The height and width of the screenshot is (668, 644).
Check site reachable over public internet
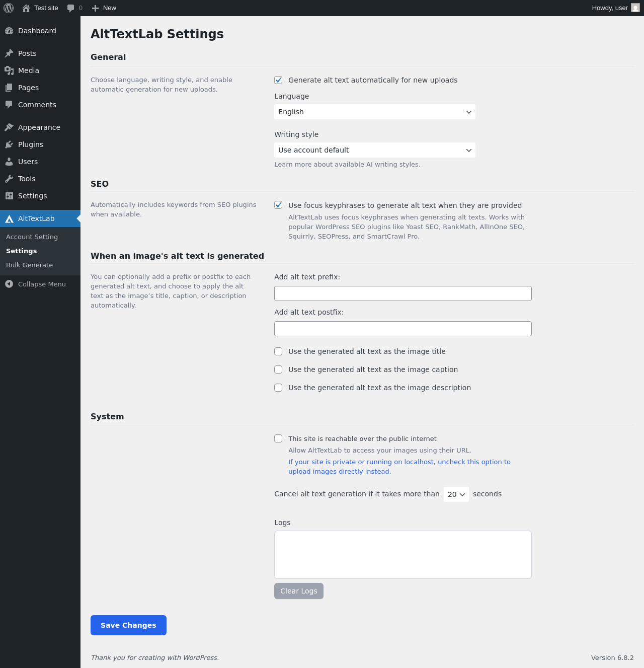pos(278,438)
